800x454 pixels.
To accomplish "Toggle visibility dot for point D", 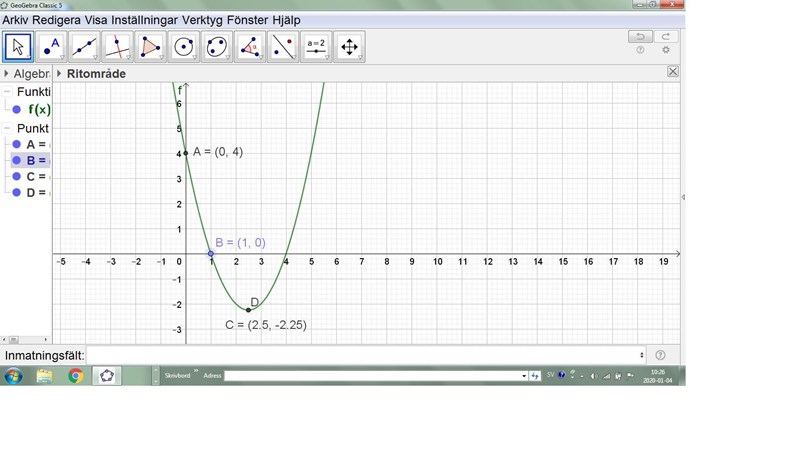I will point(17,192).
